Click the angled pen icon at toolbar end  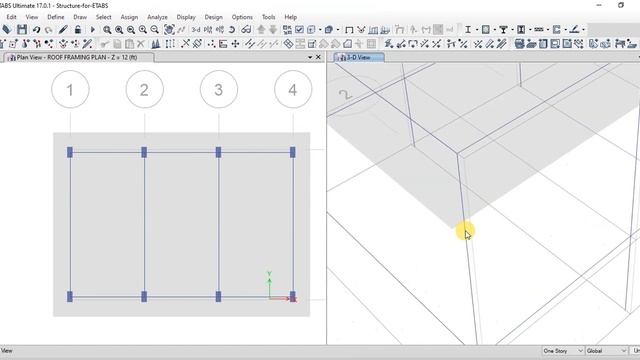tap(574, 29)
